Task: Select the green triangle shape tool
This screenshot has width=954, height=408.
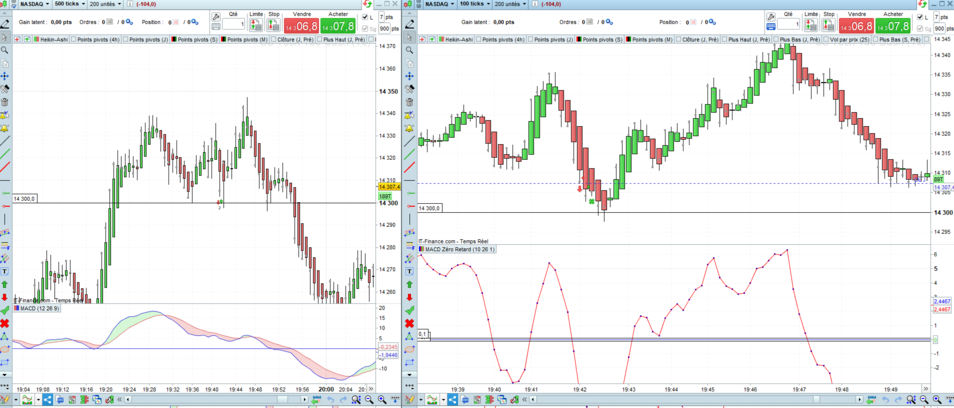Action: pyautogui.click(x=5, y=336)
